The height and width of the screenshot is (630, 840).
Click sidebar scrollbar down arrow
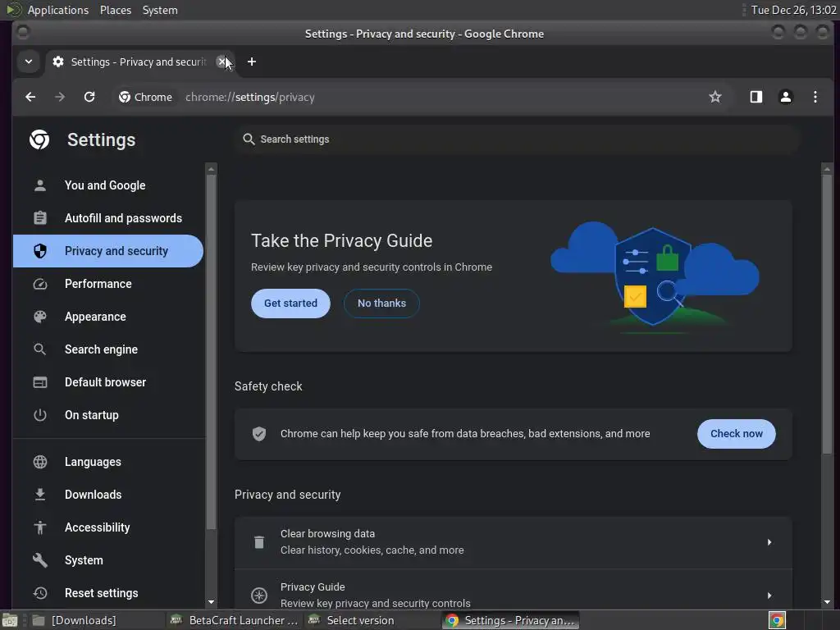211,602
